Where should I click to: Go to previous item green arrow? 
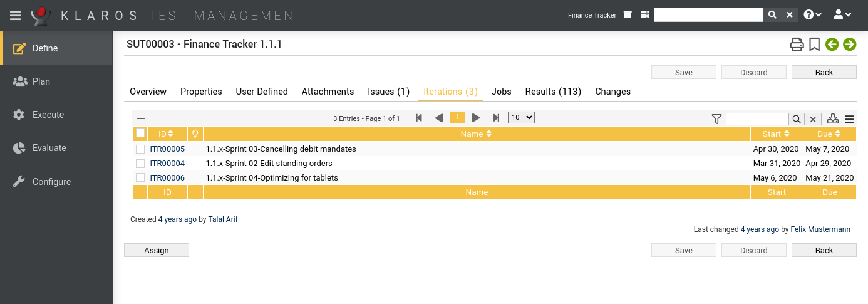(x=832, y=45)
